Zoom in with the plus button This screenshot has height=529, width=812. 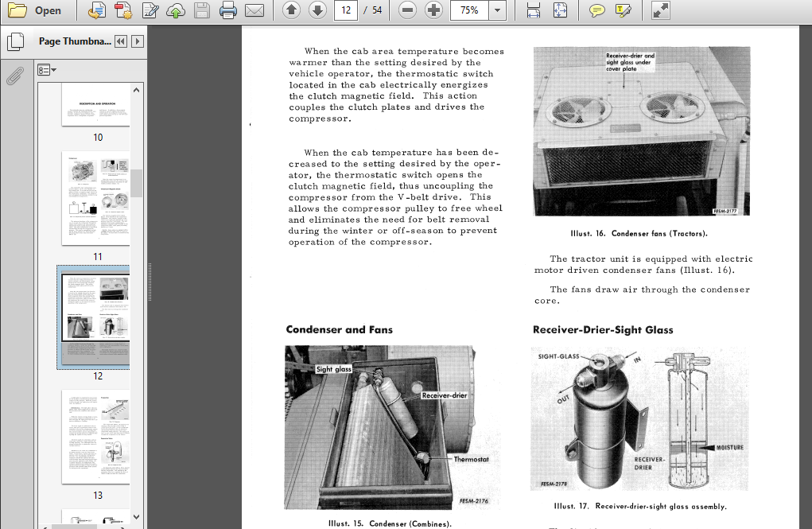tap(433, 10)
